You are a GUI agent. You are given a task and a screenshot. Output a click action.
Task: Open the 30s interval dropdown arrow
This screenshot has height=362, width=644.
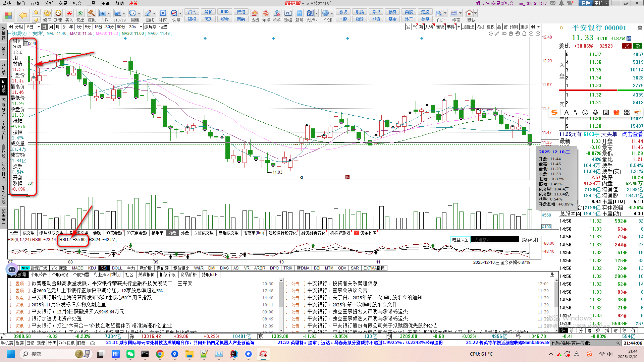click(x=141, y=27)
